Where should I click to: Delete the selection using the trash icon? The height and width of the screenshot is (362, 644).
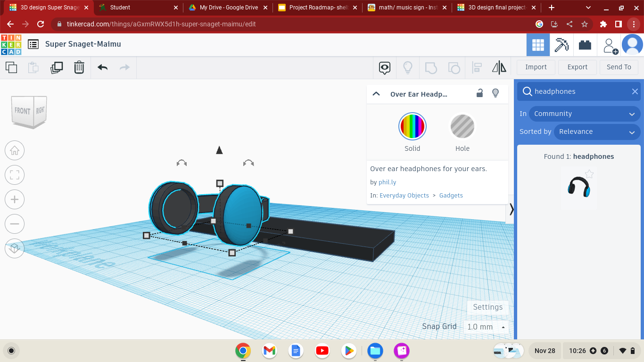click(x=79, y=67)
